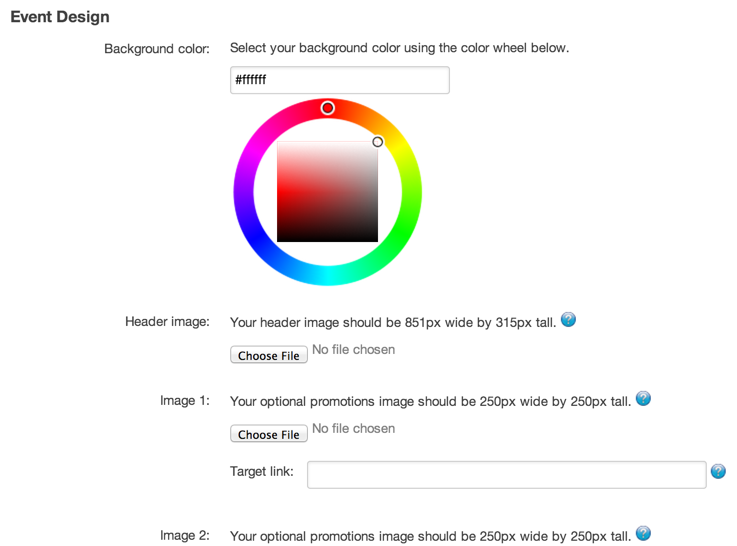
Task: Click the white-corner marker of the color square
Action: point(377,141)
